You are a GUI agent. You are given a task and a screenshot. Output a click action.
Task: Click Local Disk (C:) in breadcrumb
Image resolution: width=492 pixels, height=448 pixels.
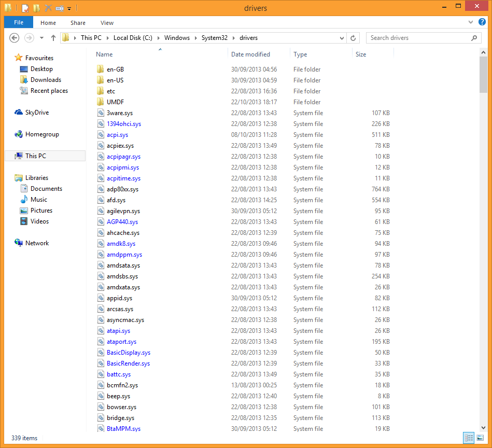pyautogui.click(x=133, y=38)
